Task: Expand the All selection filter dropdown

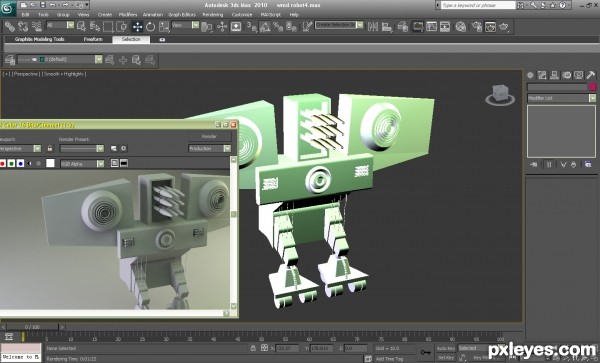Action: (70, 25)
